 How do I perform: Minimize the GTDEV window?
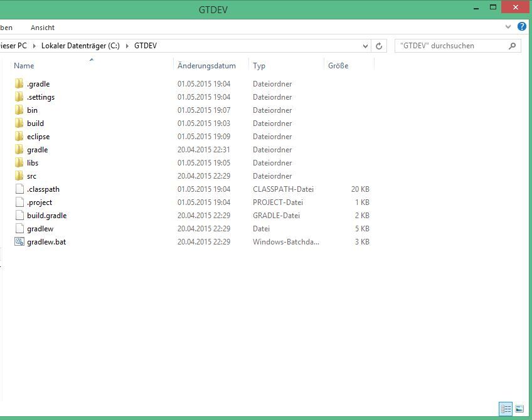click(476, 8)
